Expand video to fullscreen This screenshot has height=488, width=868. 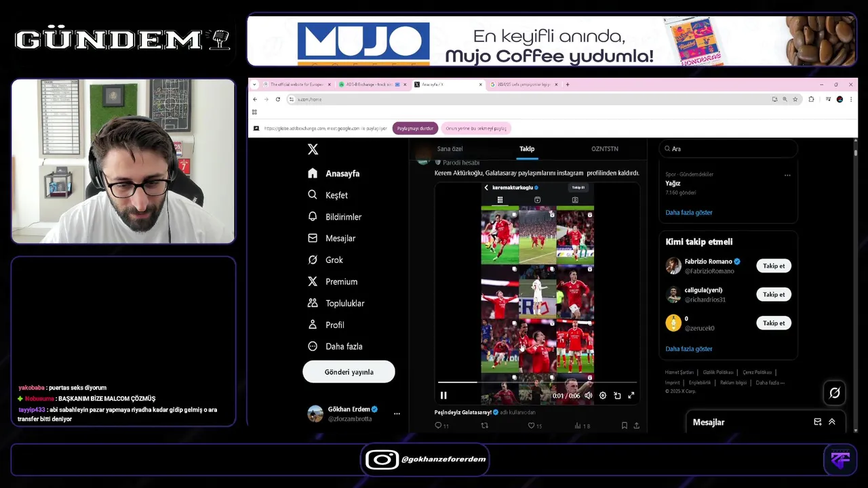coord(631,396)
